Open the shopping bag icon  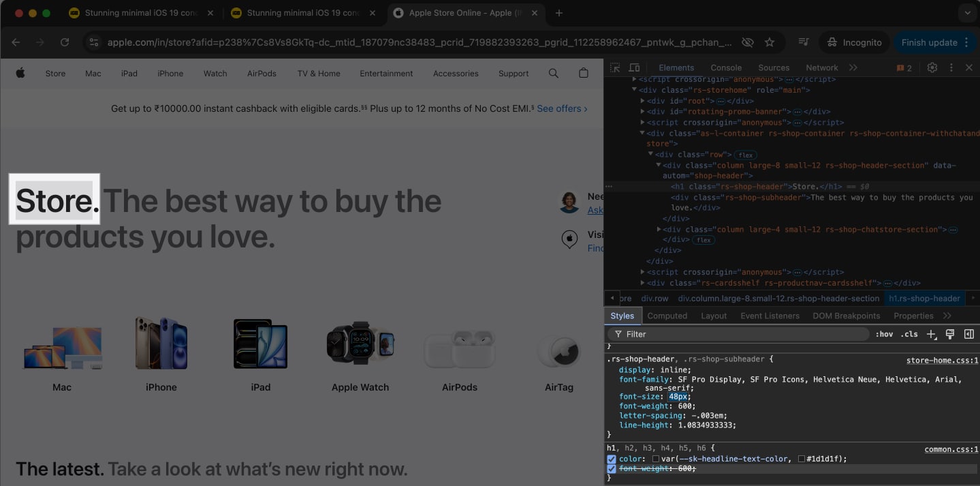click(x=584, y=73)
